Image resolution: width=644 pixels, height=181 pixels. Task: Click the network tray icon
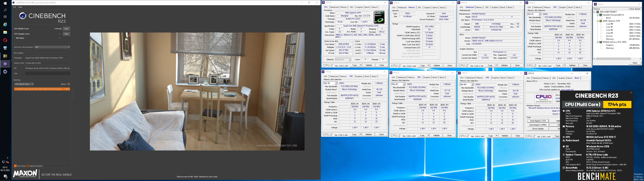click(3, 162)
